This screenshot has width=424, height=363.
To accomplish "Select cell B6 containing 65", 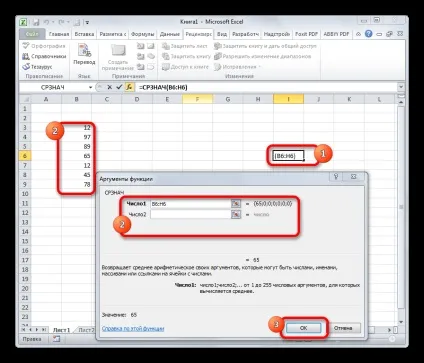I will tap(76, 156).
